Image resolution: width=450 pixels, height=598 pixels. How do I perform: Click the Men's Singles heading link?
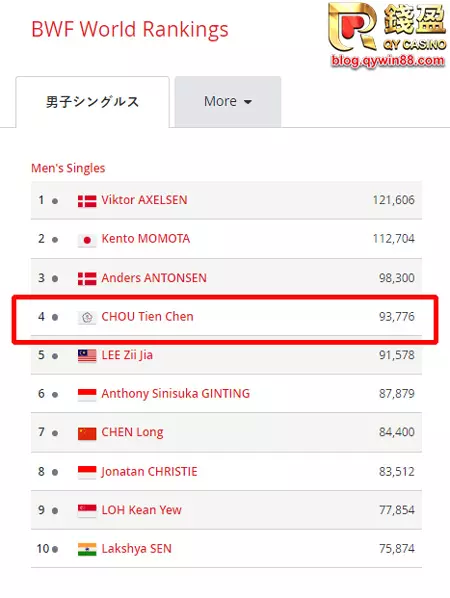(68, 168)
